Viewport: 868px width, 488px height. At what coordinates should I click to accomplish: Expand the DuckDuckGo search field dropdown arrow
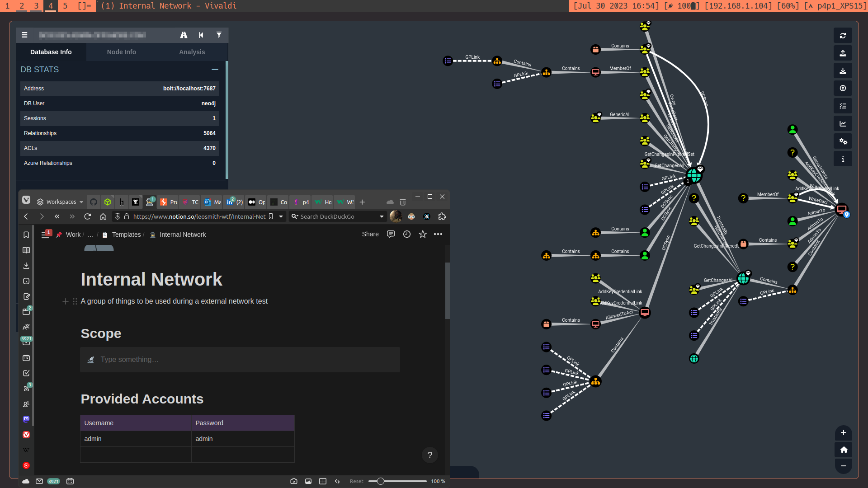tap(382, 216)
